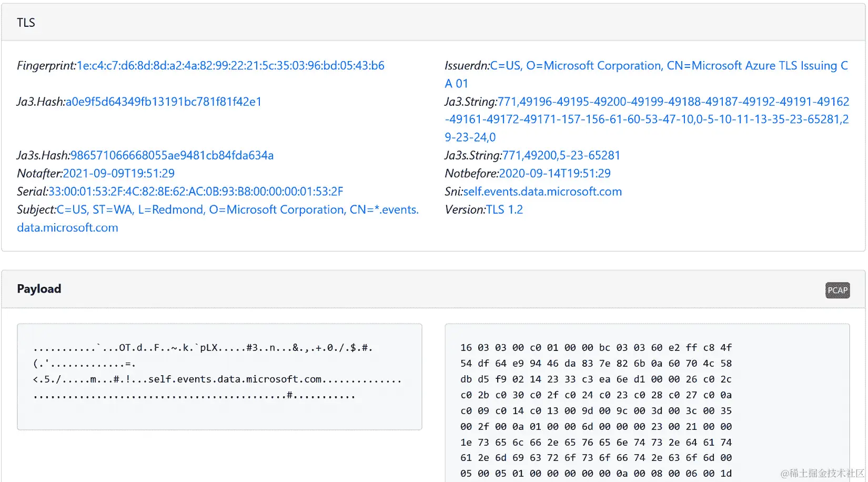Click the Ja3s.String value 771,49200,5-23-65281
The image size is (868, 482).
coord(561,155)
